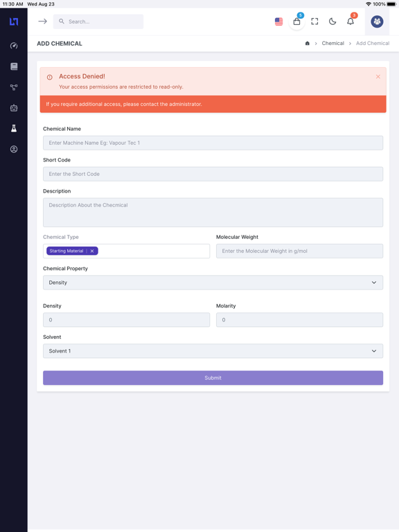The height and width of the screenshot is (532, 399).
Task: Click the Description text area
Action: [213, 213]
